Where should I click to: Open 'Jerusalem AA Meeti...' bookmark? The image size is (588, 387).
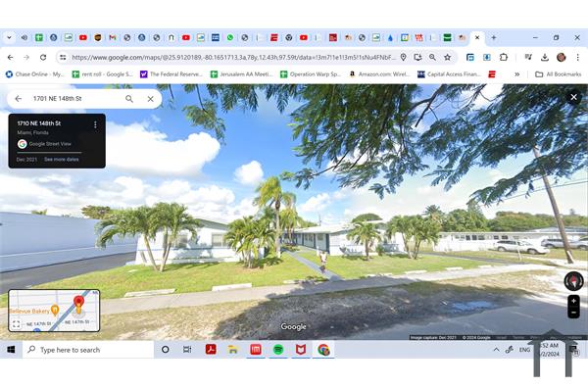(241, 74)
